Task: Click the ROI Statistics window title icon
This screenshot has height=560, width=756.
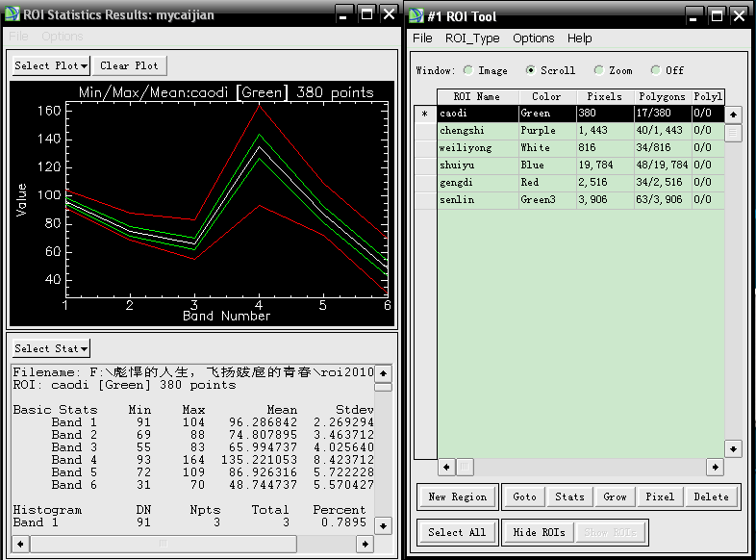Action: (13, 14)
